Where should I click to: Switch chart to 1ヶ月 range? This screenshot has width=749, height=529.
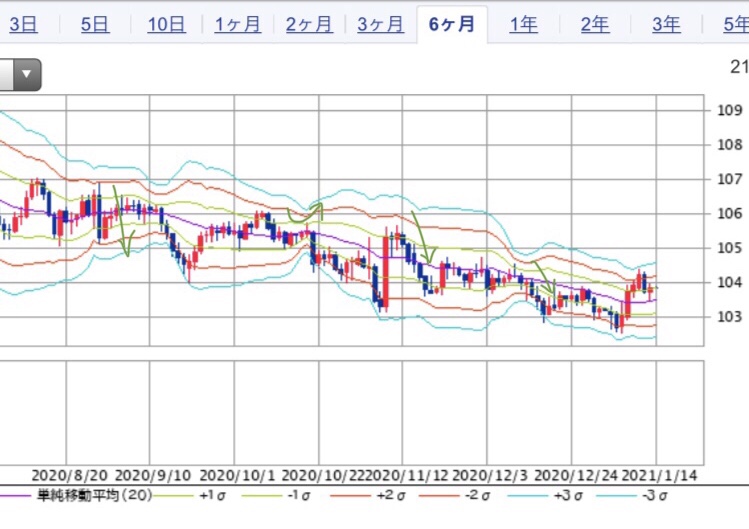coord(237,24)
